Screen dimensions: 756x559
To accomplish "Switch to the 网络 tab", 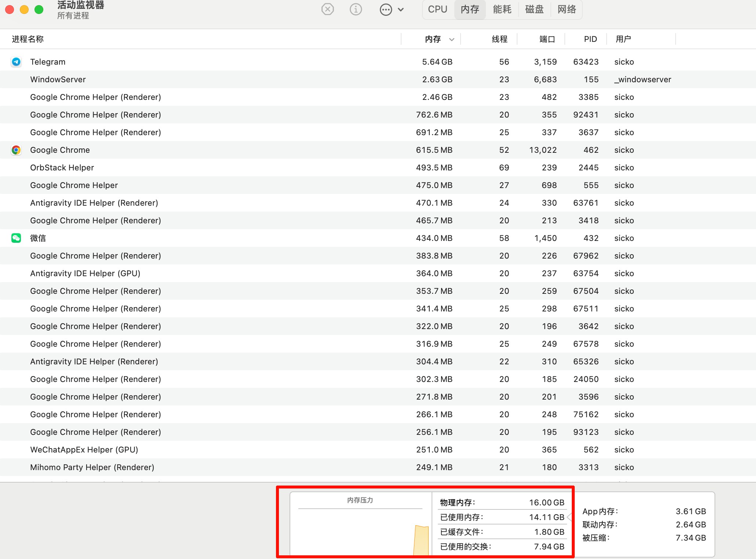I will 567,9.
